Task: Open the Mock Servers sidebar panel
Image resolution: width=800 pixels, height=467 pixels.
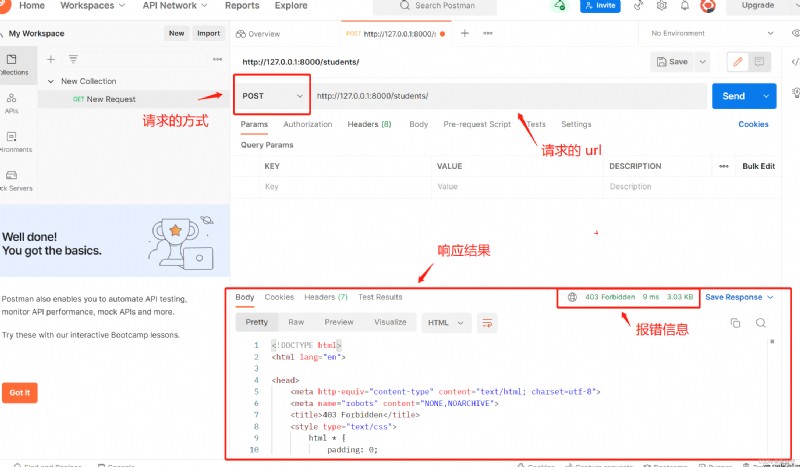Action: click(x=14, y=181)
